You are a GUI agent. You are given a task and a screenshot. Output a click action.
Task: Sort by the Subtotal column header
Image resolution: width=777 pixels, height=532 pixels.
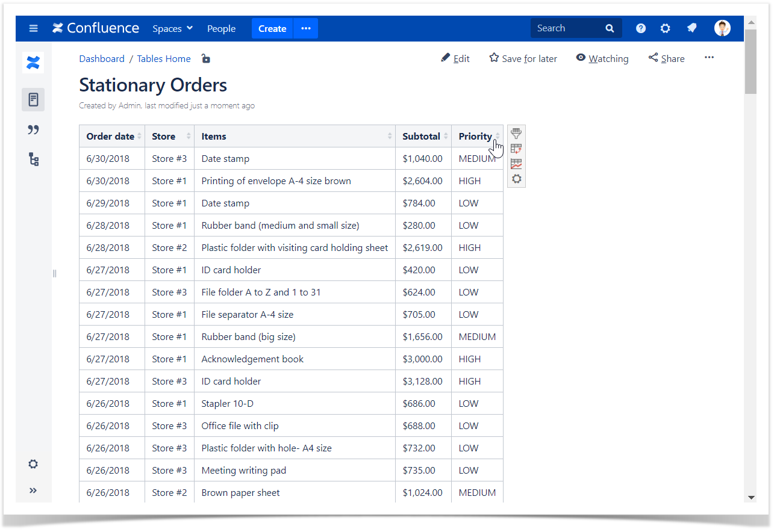click(422, 136)
